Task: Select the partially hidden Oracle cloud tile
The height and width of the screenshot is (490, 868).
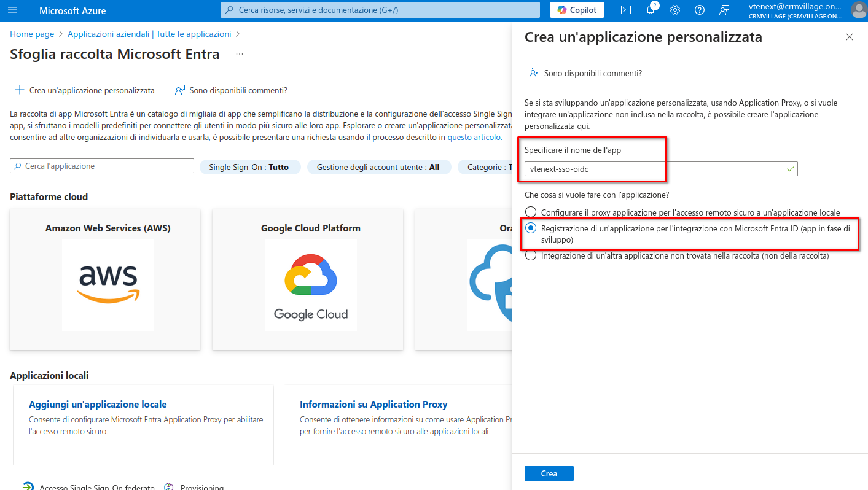Action: (464, 279)
